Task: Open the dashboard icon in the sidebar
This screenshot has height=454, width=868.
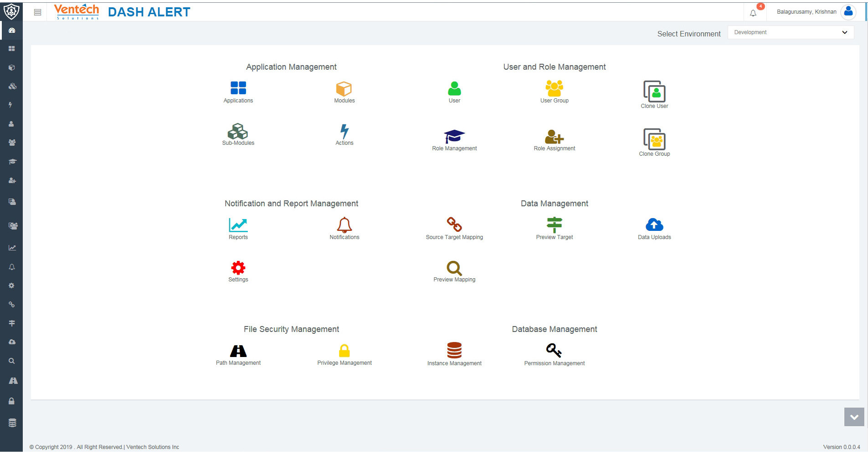Action: pyautogui.click(x=11, y=30)
